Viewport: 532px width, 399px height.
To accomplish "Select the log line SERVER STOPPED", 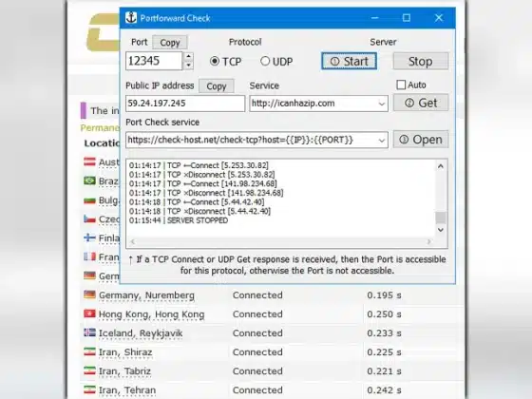I will pos(179,220).
